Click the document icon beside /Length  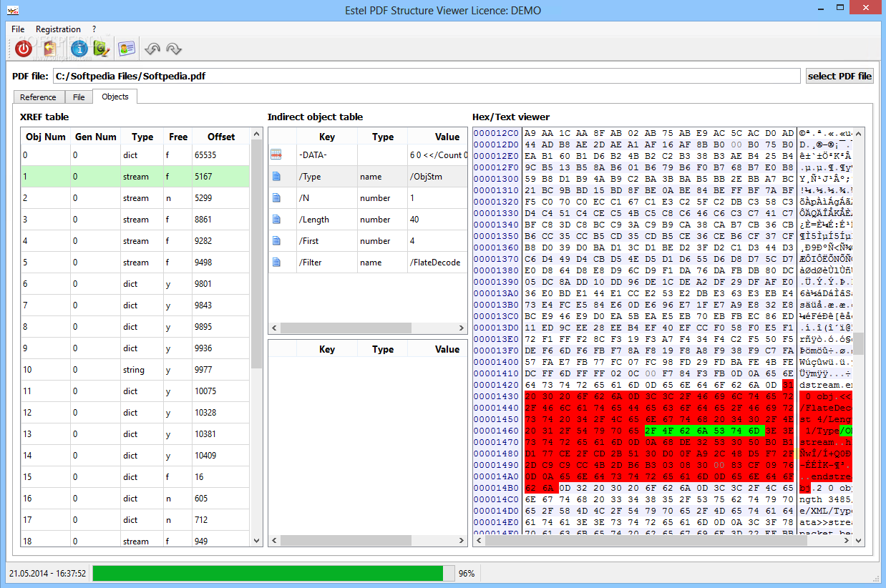coord(276,220)
